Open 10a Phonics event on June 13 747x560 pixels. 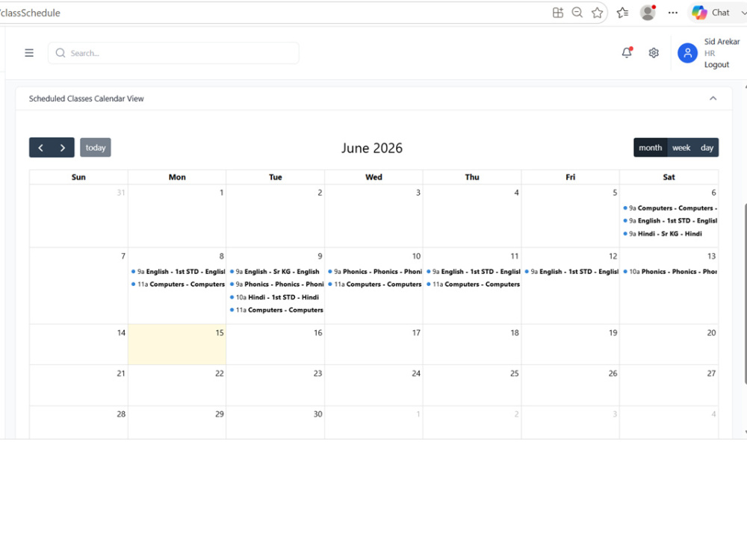670,272
